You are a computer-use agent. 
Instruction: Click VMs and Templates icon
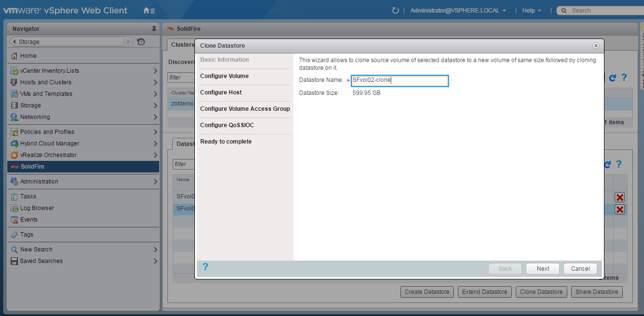[14, 94]
